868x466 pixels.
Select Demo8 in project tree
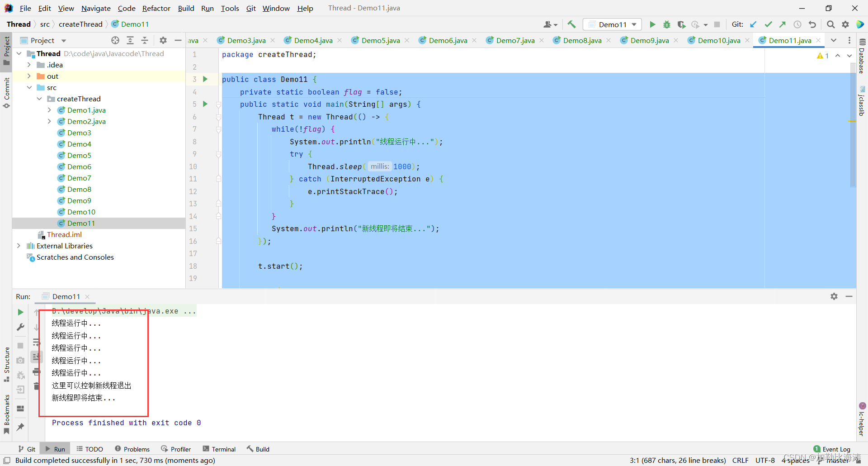79,189
